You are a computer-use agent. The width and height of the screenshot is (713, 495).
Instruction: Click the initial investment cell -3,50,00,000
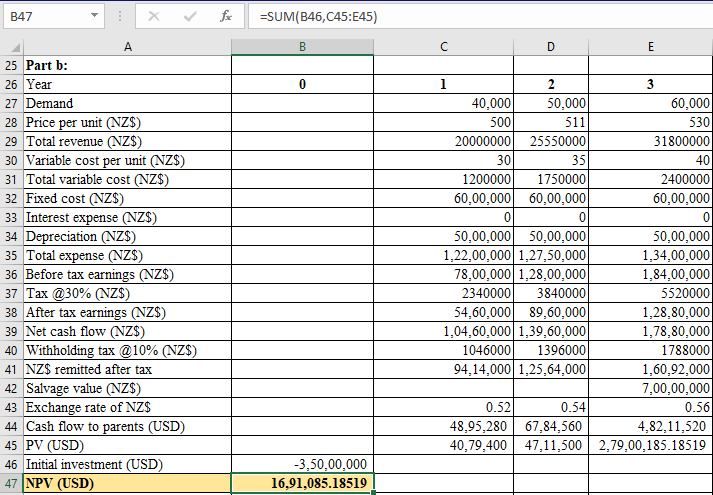coord(302,465)
